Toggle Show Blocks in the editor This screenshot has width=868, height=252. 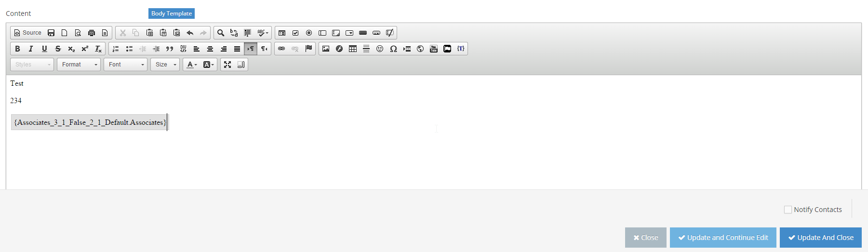(x=241, y=65)
